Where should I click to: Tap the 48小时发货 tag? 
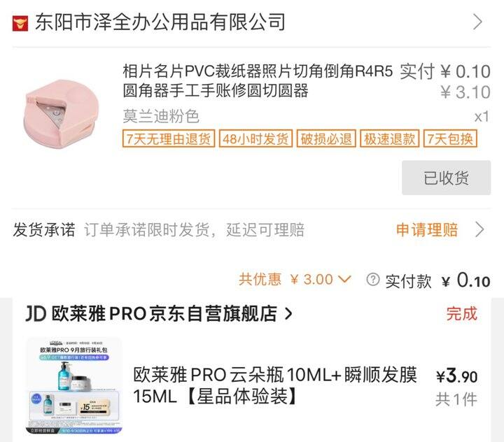(x=256, y=138)
